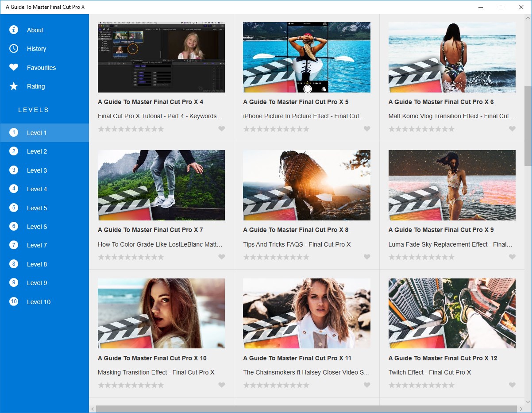
Task: Open the Pro X 5 kayak thumbnail
Action: 307,57
